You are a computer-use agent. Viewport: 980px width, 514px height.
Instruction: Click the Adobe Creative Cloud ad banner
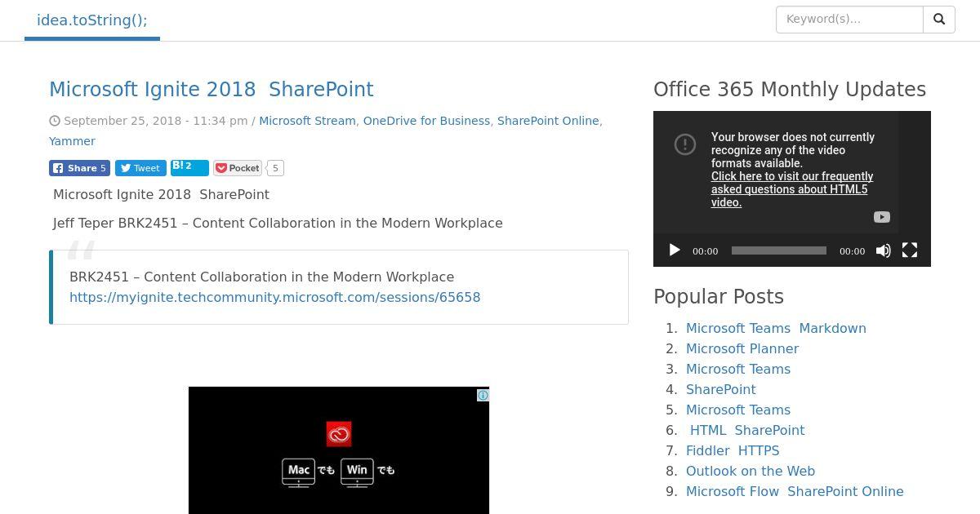point(339,450)
